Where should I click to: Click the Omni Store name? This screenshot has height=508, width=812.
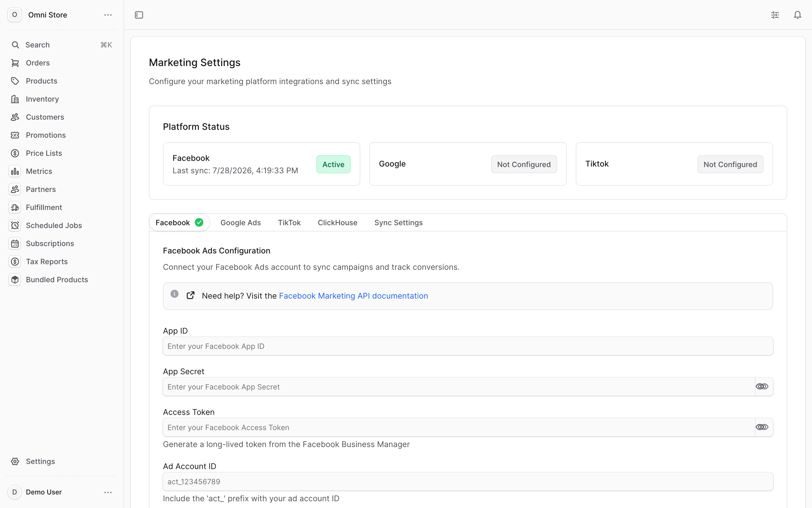click(x=48, y=15)
